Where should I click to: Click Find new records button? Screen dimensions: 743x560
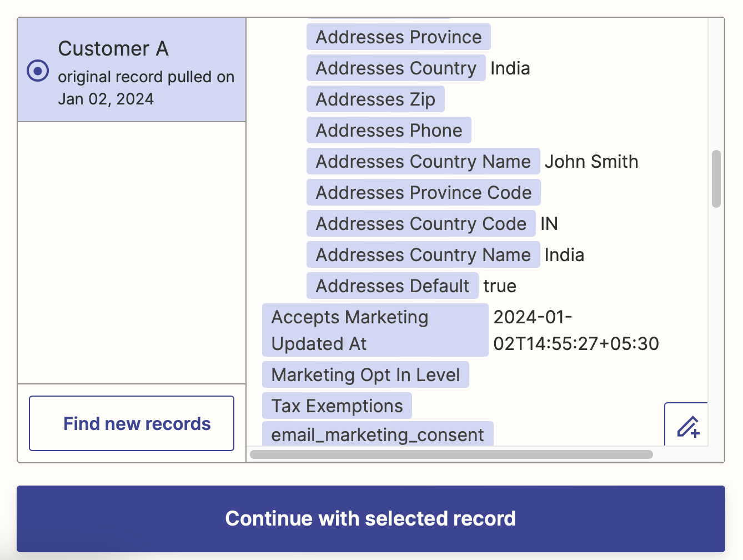pyautogui.click(x=132, y=423)
